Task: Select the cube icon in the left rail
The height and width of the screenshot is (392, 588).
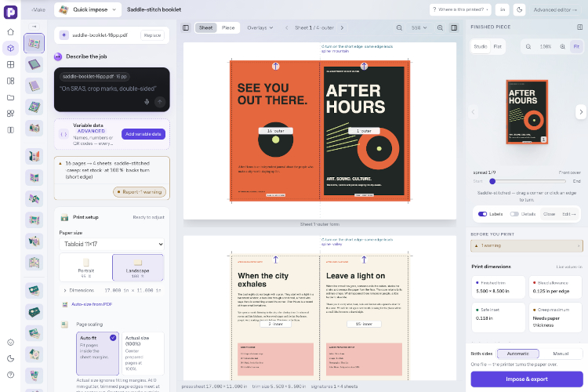Action: tap(10, 48)
